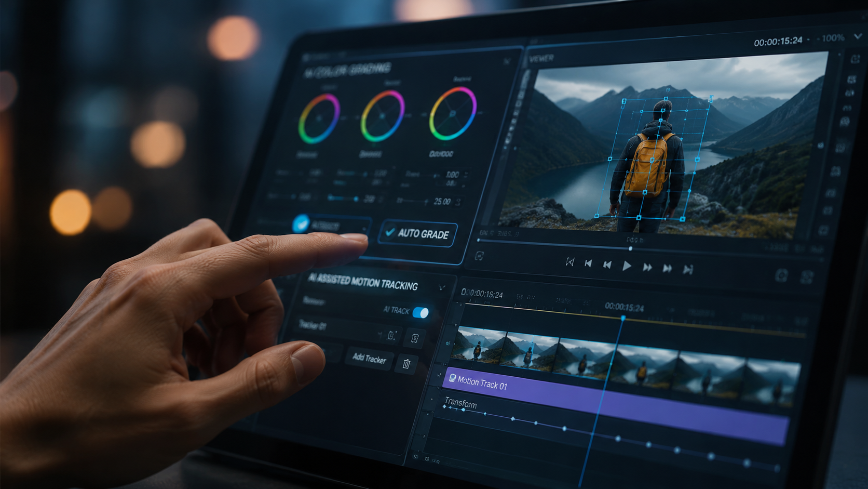Delete the tracker with the trash icon

coord(406,364)
